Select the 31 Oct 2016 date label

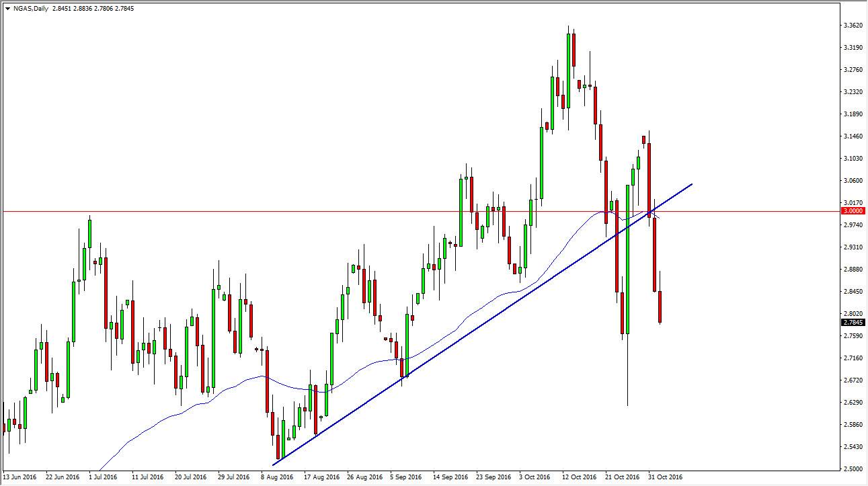coord(664,478)
